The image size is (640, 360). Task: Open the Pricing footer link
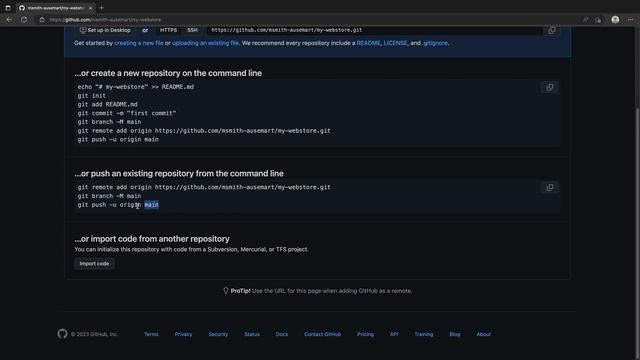[365, 334]
